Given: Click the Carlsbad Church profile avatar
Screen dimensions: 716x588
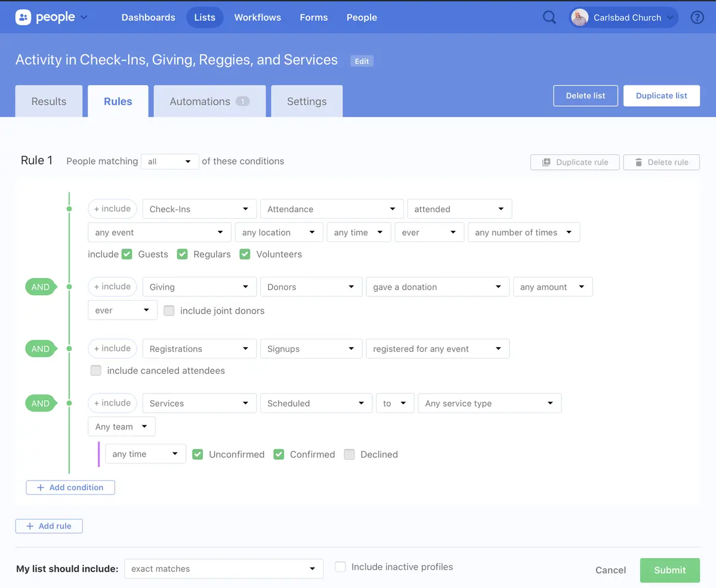Looking at the screenshot, I should (x=579, y=17).
